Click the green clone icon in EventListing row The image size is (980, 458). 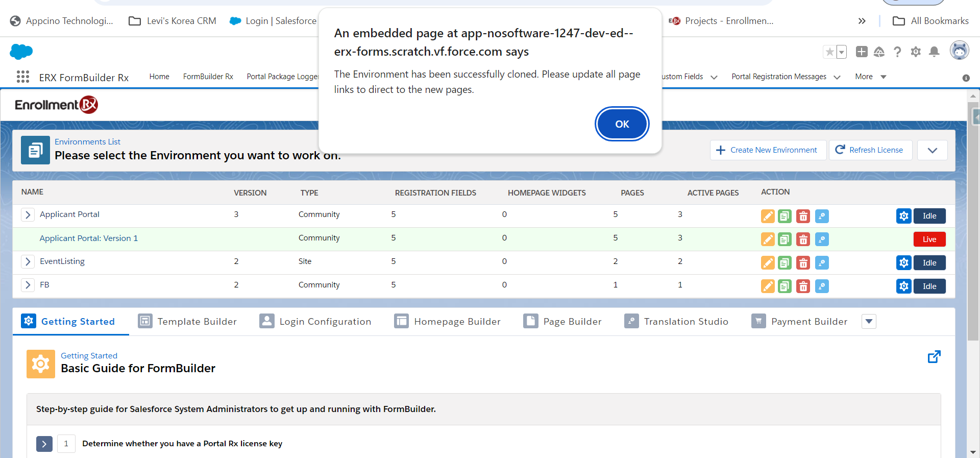(785, 263)
